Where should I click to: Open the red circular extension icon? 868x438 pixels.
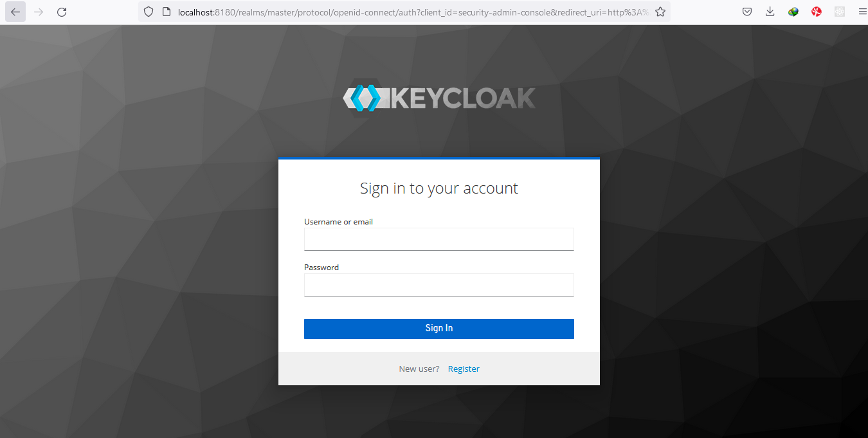[x=817, y=12]
